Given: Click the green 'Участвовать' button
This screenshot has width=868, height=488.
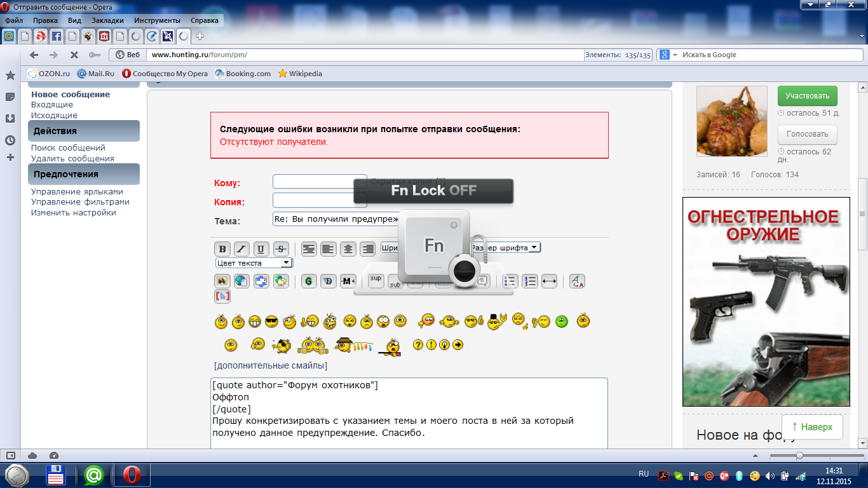Looking at the screenshot, I should (807, 97).
